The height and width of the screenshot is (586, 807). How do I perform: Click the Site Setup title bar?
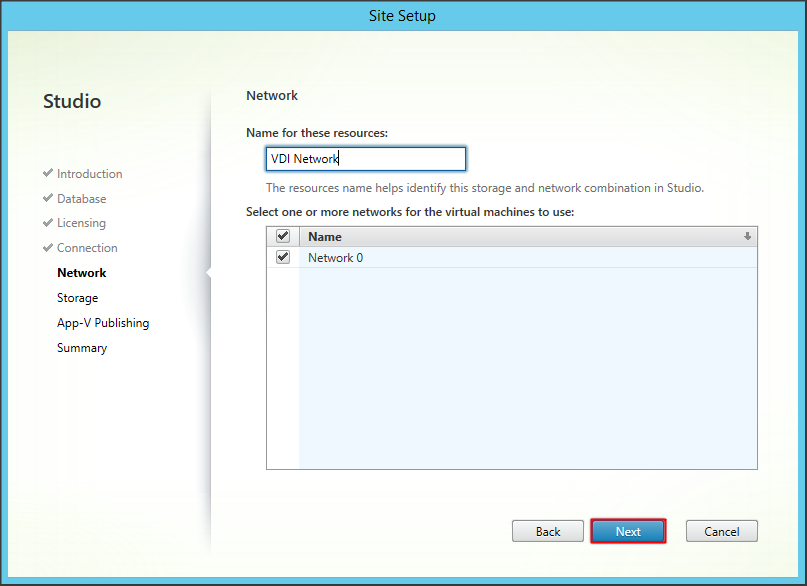(403, 16)
